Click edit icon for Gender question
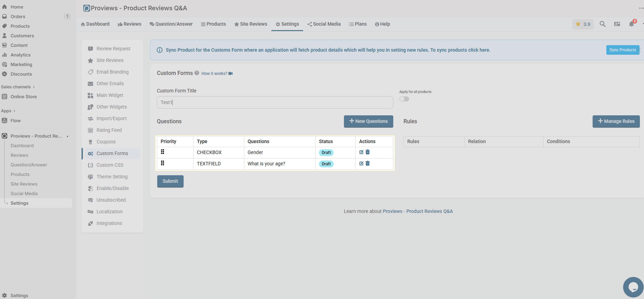Screen dimensions: 644x299 (361, 152)
